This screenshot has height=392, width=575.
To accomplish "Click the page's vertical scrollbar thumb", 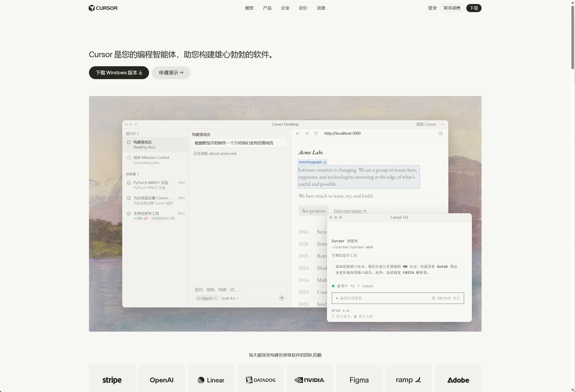I will (x=573, y=37).
